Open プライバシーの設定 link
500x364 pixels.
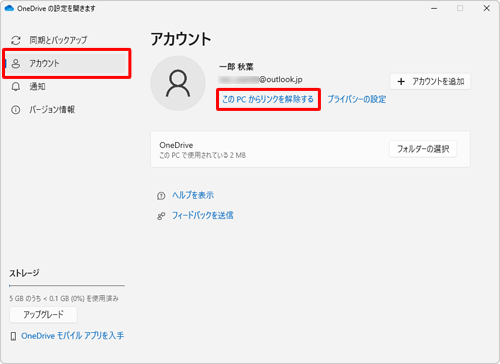[357, 99]
